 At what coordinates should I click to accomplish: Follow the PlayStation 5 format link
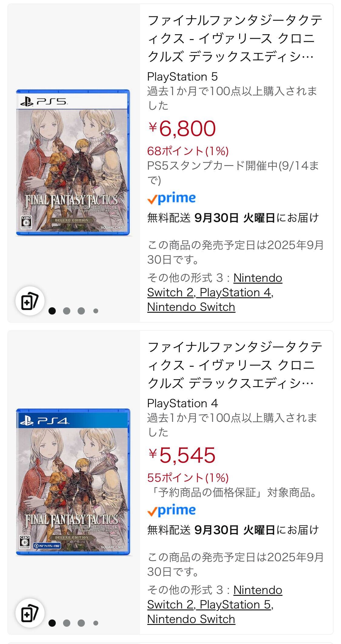pyautogui.click(x=235, y=605)
